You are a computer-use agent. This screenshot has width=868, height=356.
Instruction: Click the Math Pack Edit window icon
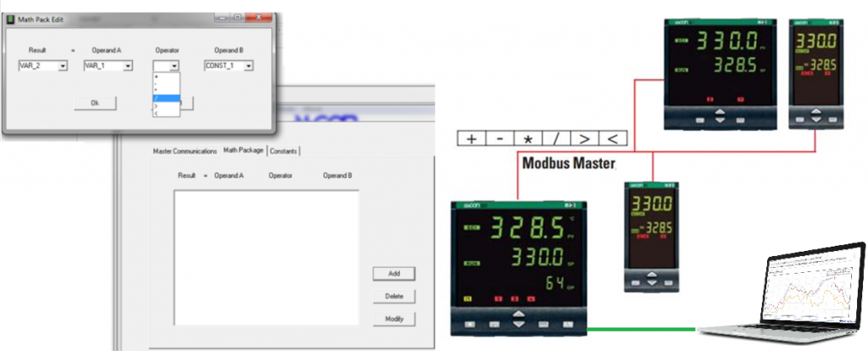tap(11, 19)
